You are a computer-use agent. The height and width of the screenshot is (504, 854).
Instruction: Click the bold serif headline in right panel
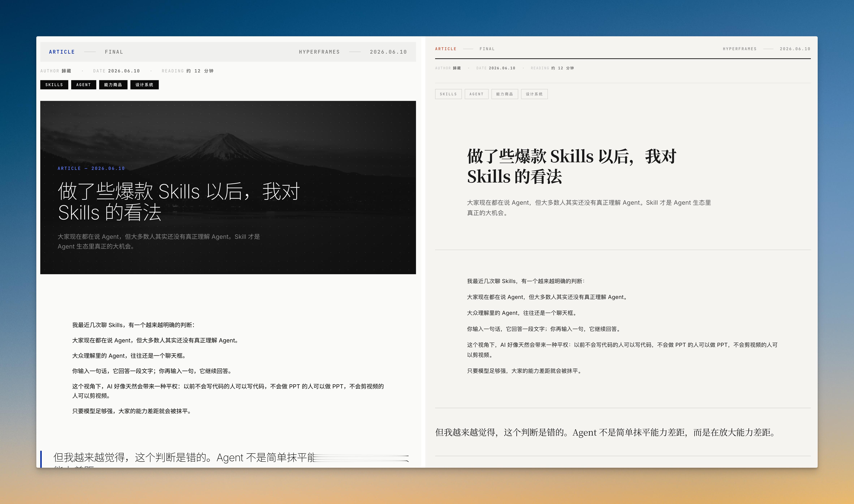coord(572,166)
